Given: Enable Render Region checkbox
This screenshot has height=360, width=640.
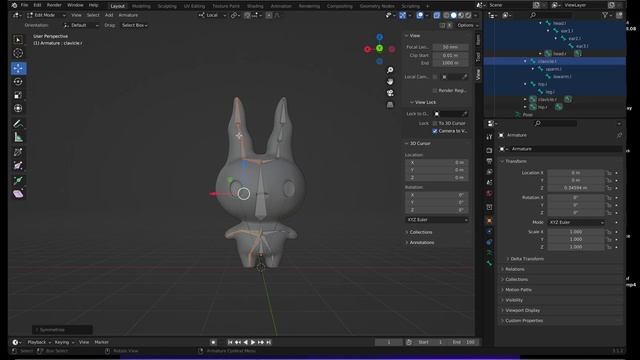Looking at the screenshot, I should click(x=435, y=91).
